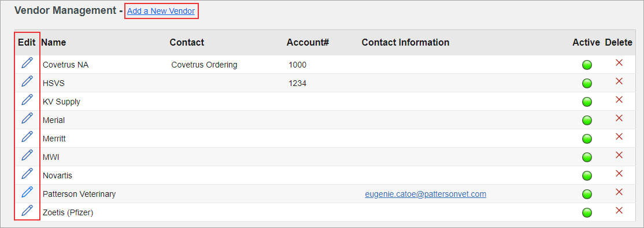Image resolution: width=644 pixels, height=228 pixels.
Task: Deactivate KV Supply via green dot
Action: [587, 102]
